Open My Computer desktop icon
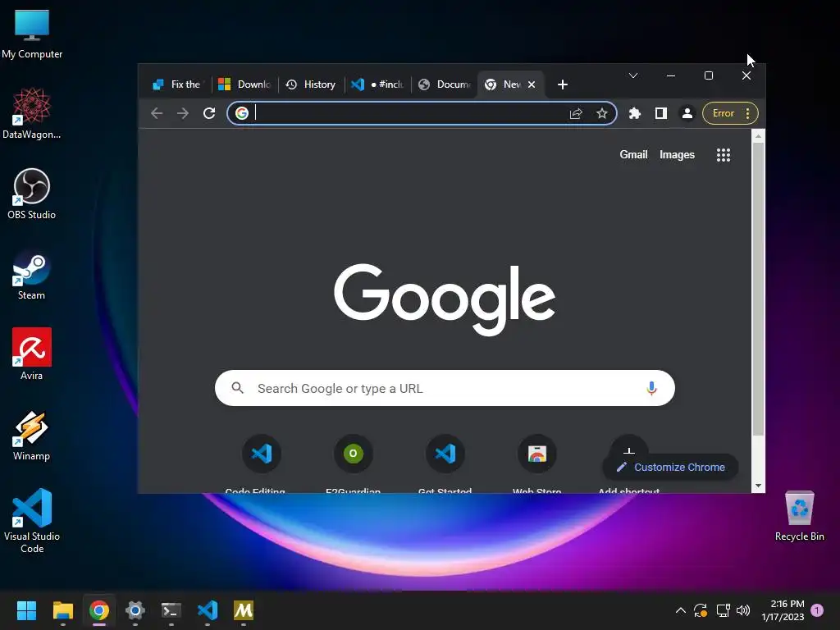This screenshot has height=630, width=840. pyautogui.click(x=32, y=34)
